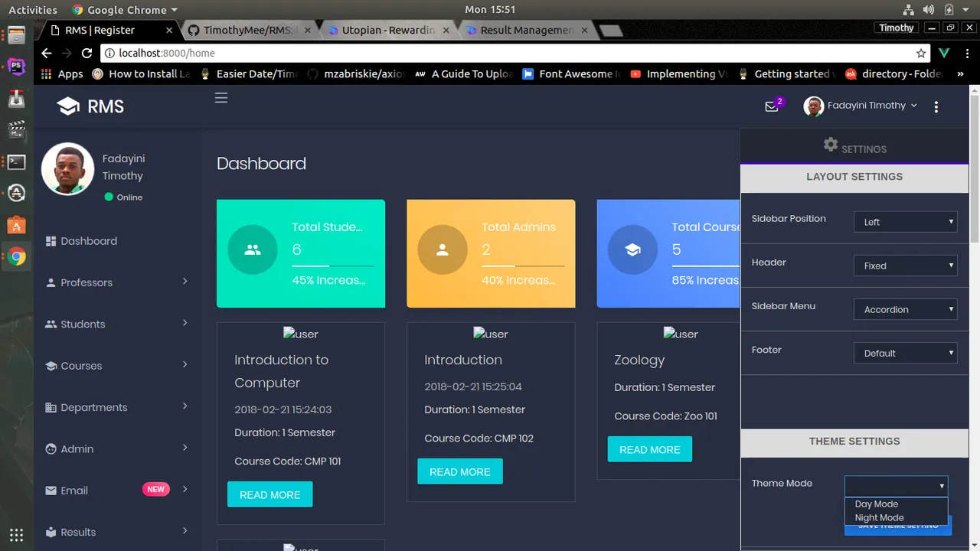
Task: Open the three-dot vertical menu in header
Action: tap(936, 107)
